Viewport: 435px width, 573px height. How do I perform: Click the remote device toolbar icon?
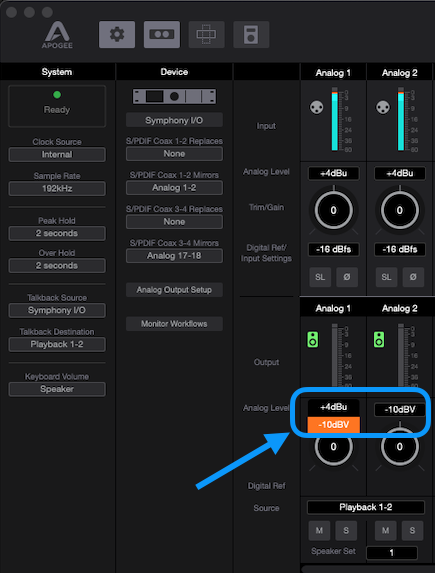coord(251,34)
